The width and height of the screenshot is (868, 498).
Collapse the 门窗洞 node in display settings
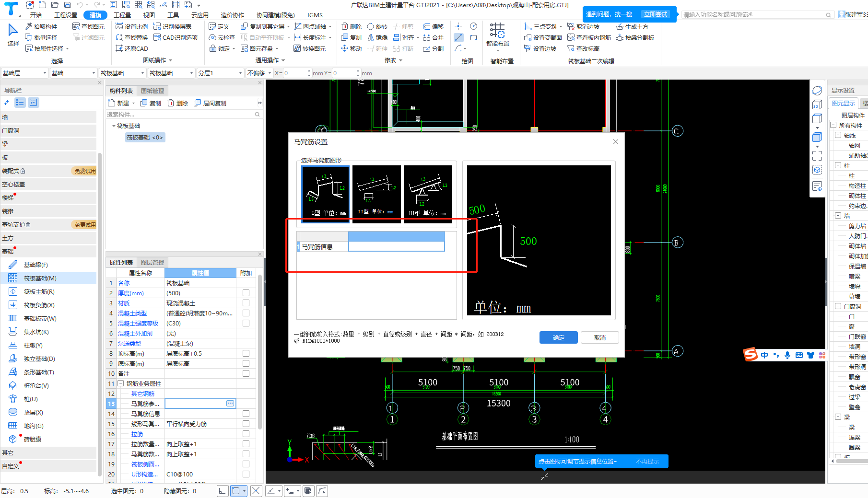838,306
